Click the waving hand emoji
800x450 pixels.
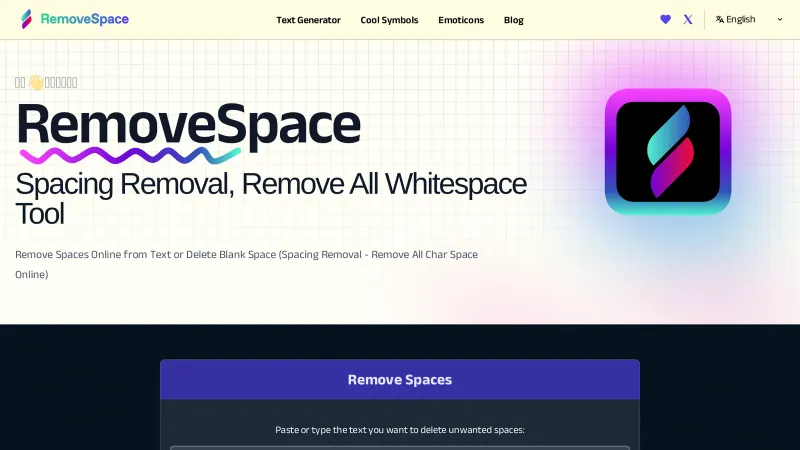35,83
